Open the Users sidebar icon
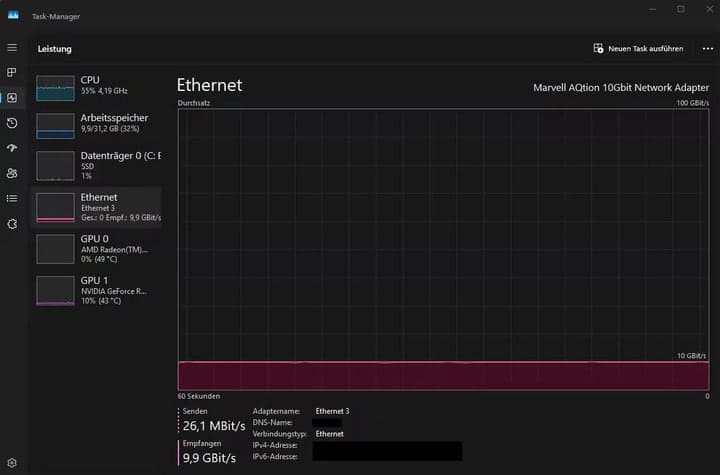Screen dimensions: 720x475 point(12,173)
